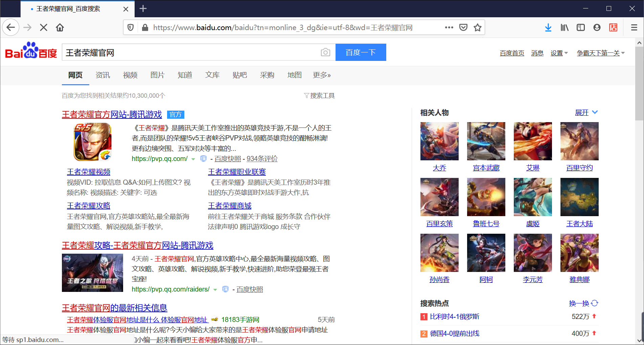Save page to Pocket icon
This screenshot has height=345, width=644.
pyautogui.click(x=463, y=27)
